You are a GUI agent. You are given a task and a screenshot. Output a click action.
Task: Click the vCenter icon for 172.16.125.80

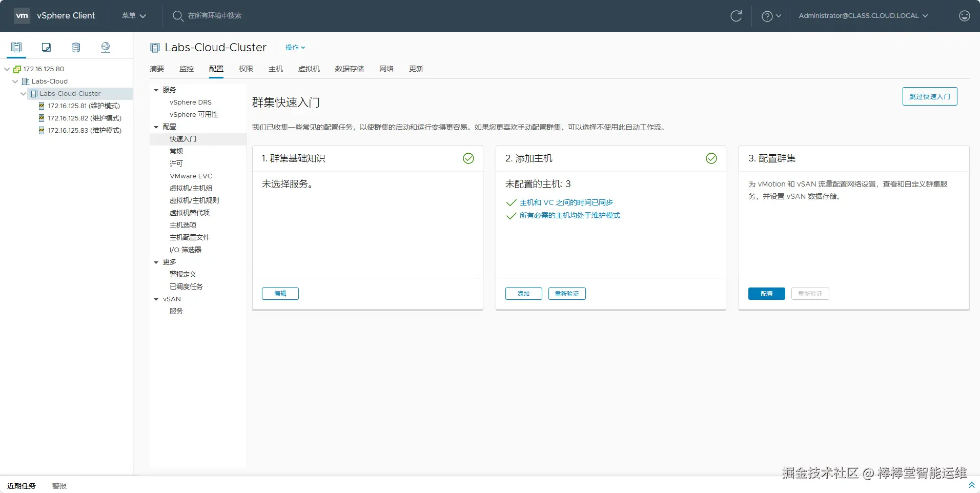pyautogui.click(x=17, y=69)
